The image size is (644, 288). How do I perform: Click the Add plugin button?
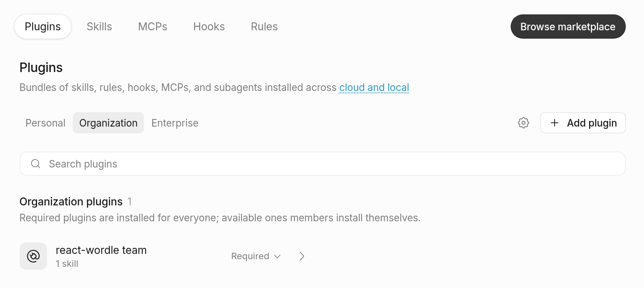583,123
